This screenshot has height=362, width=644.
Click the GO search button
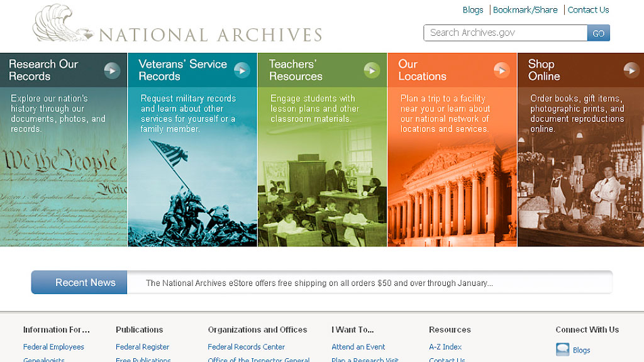click(598, 32)
